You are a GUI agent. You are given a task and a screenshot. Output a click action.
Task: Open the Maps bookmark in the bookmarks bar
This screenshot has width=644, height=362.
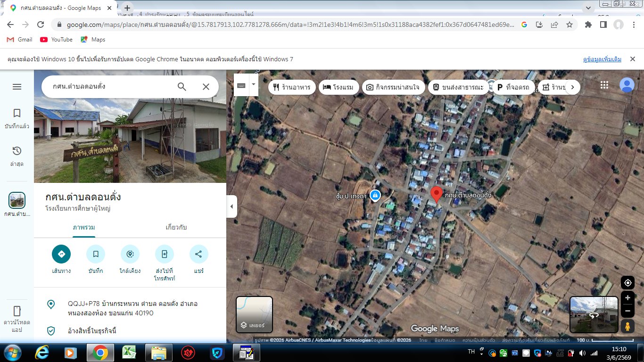click(x=93, y=40)
